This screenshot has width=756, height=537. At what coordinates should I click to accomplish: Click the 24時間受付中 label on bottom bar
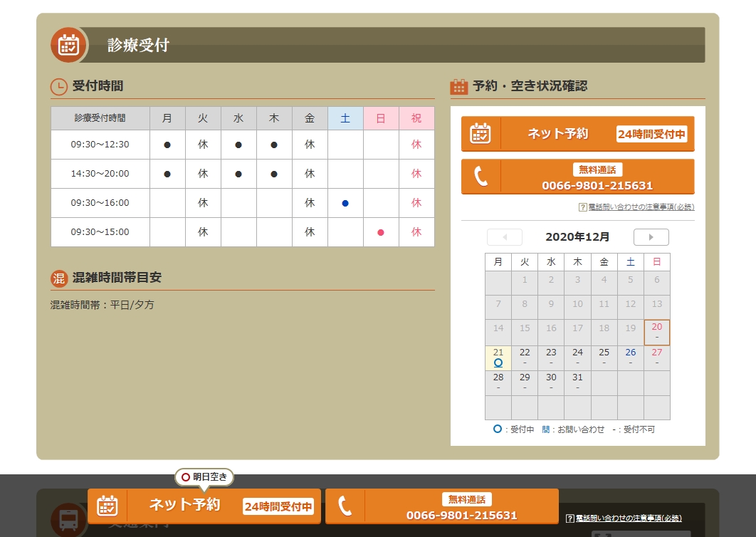278,506
